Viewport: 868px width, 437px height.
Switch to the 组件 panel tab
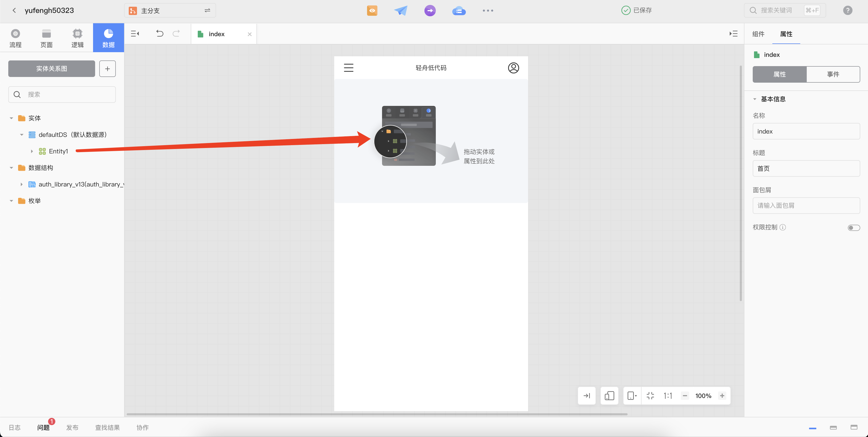coord(758,34)
